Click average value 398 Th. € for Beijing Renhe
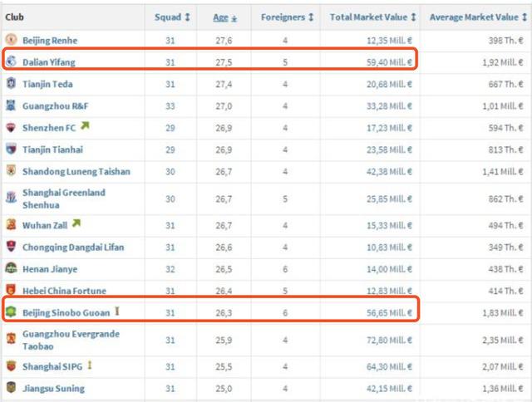The width and height of the screenshot is (532, 402). (x=506, y=41)
